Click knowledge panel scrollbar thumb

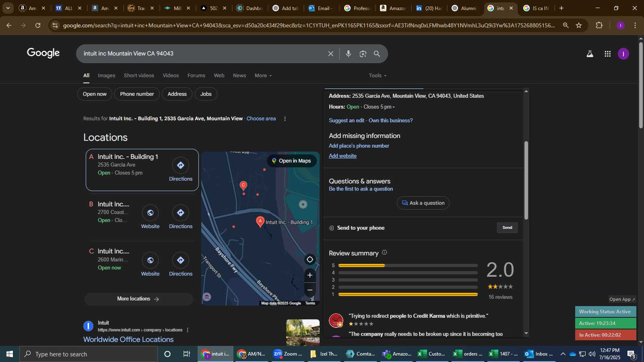coord(526,180)
